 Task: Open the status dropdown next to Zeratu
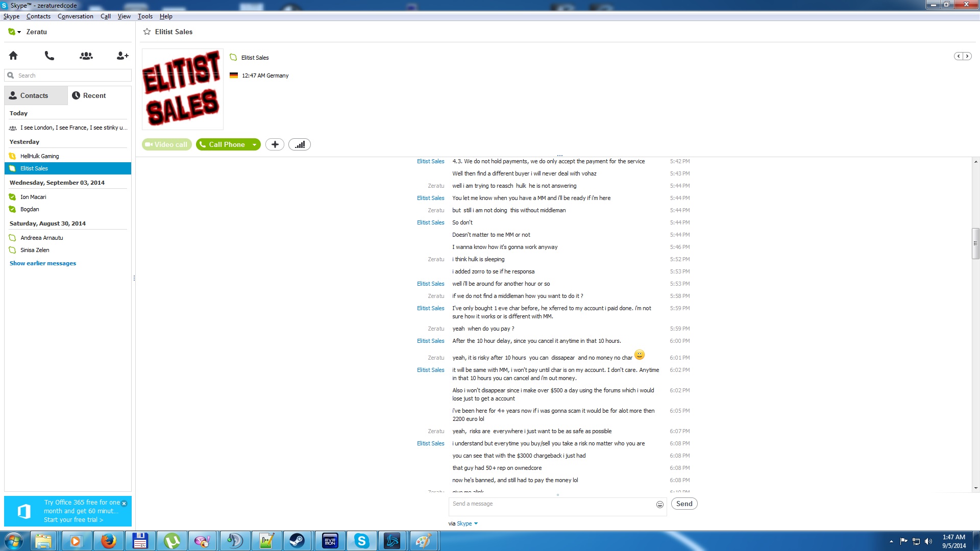click(x=19, y=32)
